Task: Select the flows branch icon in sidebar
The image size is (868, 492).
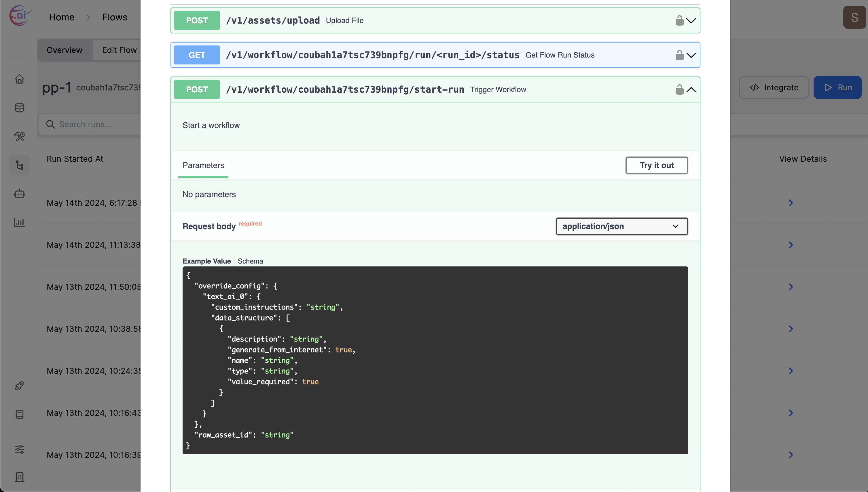Action: pos(20,165)
